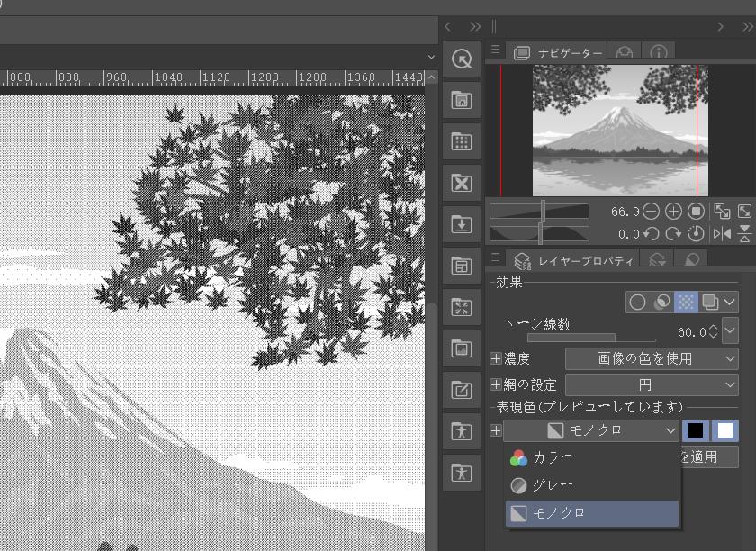Screen dimensions: 756x551
Task: Flip canvas vertically in Navigator
Action: click(x=745, y=234)
